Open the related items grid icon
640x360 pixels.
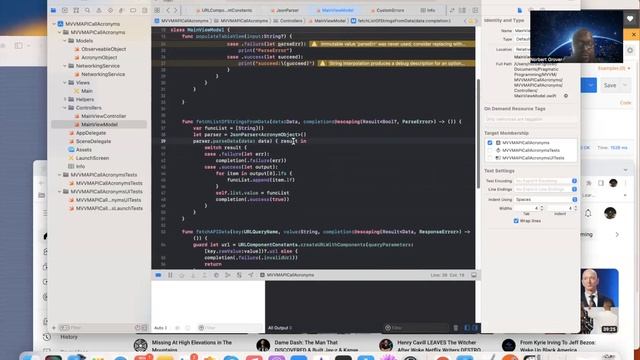tap(157, 10)
